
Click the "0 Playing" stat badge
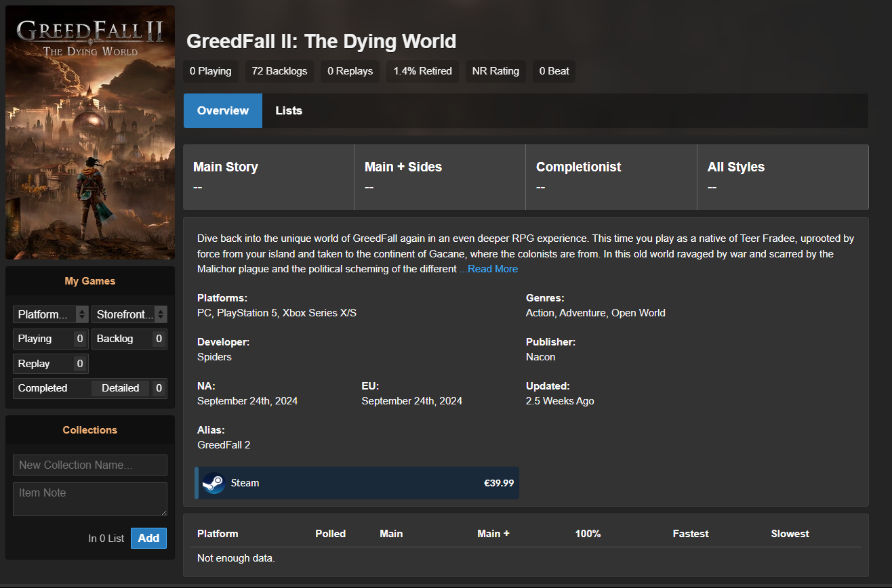tap(211, 71)
